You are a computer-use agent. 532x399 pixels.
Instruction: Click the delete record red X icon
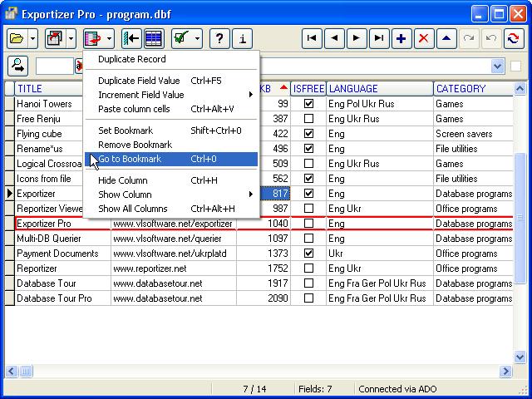pyautogui.click(x=424, y=38)
